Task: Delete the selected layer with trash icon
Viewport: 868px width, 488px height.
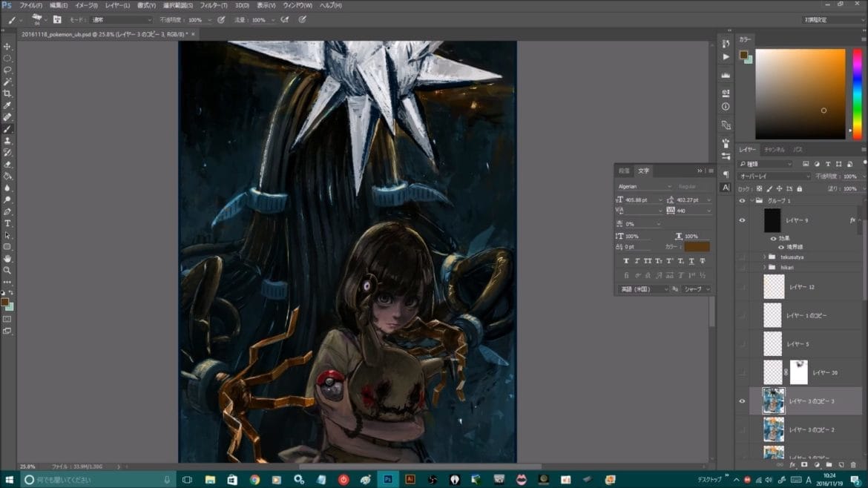Action: pos(853,465)
